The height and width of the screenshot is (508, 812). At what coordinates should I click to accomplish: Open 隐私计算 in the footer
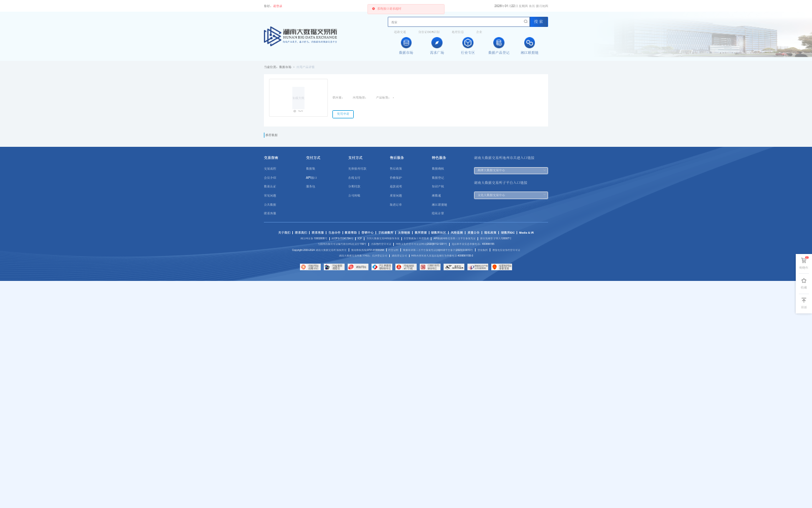pyautogui.click(x=438, y=213)
